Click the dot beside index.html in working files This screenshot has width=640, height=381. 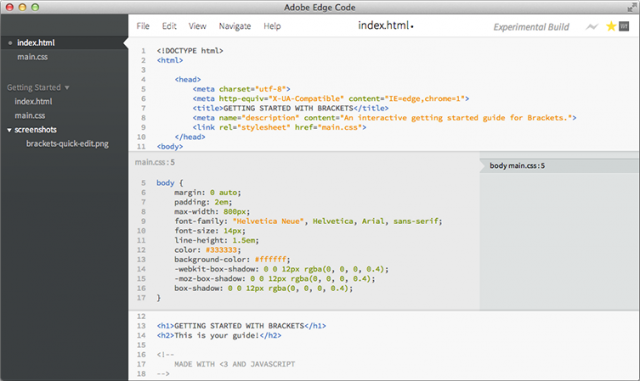(x=10, y=43)
